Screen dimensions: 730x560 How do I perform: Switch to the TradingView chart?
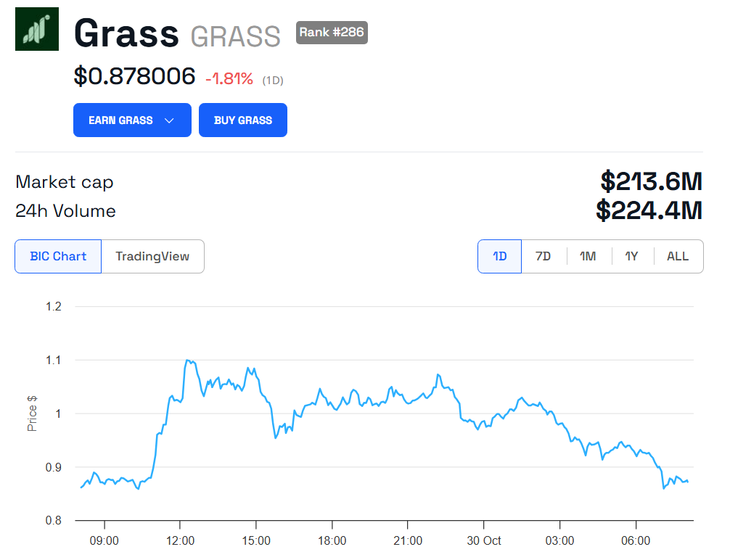point(152,256)
